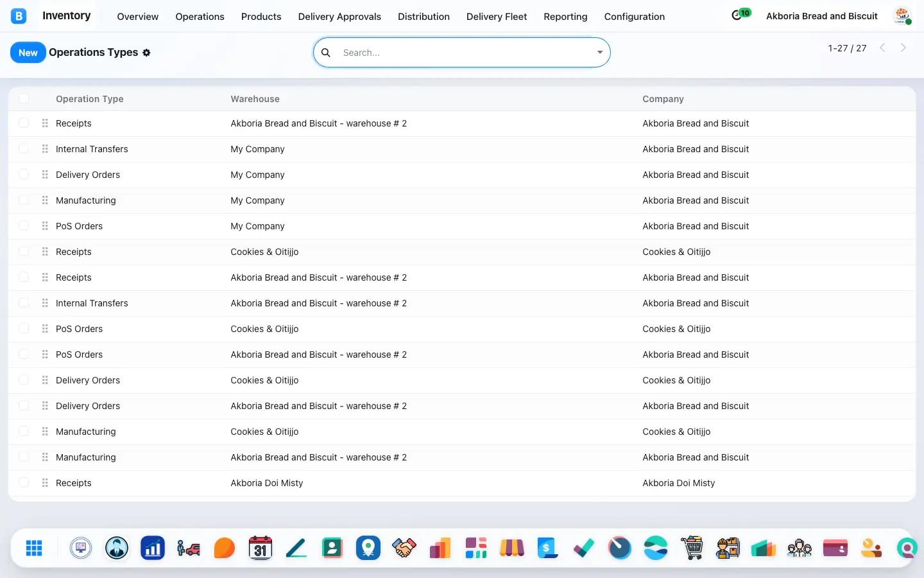Grab the drag handle of the Akboria Doi Misty row
Viewport: 924px width, 578px height.
pyautogui.click(x=45, y=483)
